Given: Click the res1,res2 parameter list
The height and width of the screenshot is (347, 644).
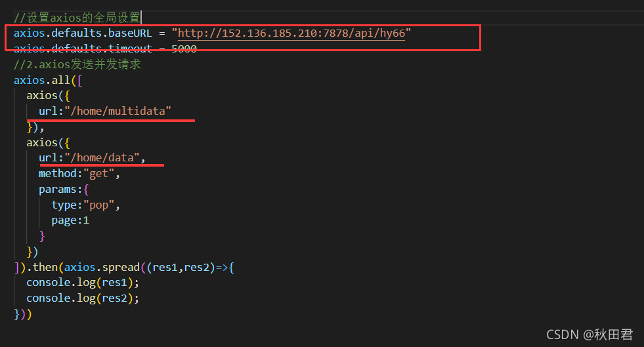Looking at the screenshot, I should tap(181, 268).
